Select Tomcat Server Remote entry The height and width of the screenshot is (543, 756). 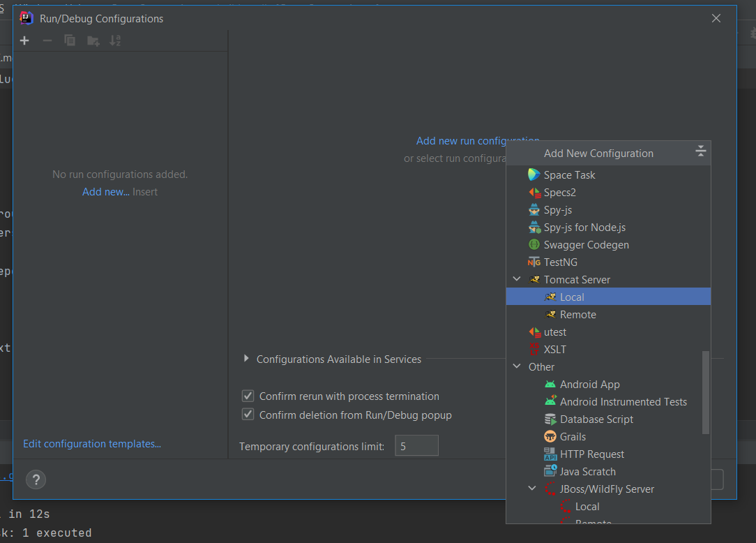[608, 314]
